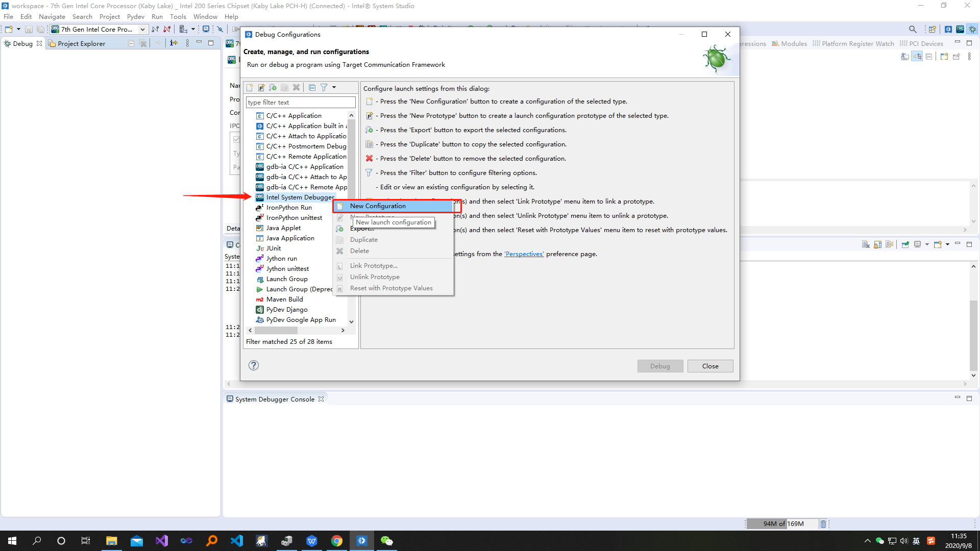
Task: Toggle the checkbox under the IPC section
Action: [x=236, y=139]
